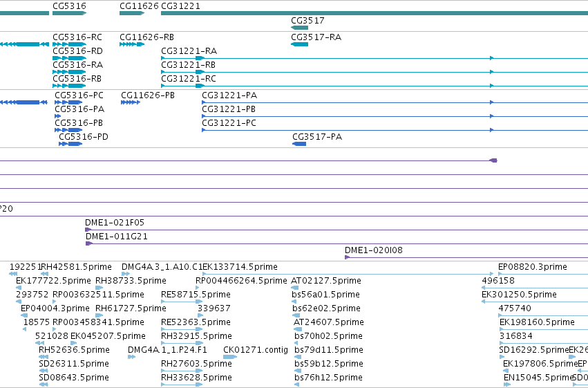Click the 18575 feature label
Viewport: 588px width, 388px height.
[37, 322]
